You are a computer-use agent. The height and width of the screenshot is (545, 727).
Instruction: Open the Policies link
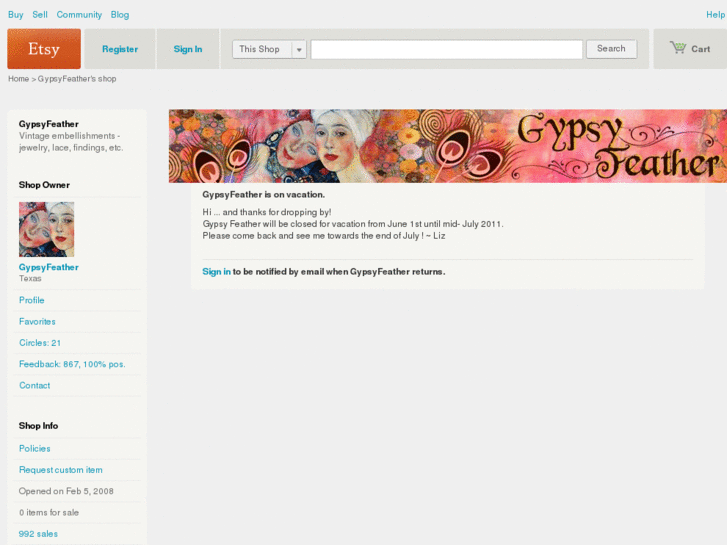click(x=35, y=449)
